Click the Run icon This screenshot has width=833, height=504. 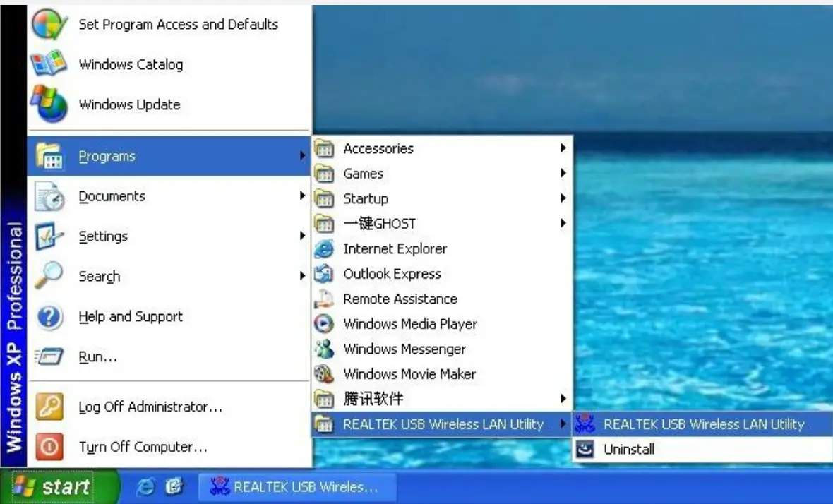coord(49,356)
